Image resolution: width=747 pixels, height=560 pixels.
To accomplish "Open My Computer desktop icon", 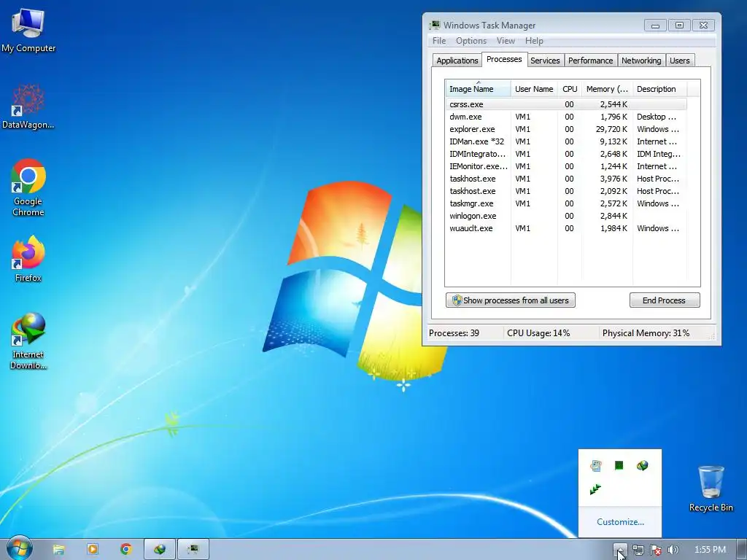I will click(x=28, y=30).
